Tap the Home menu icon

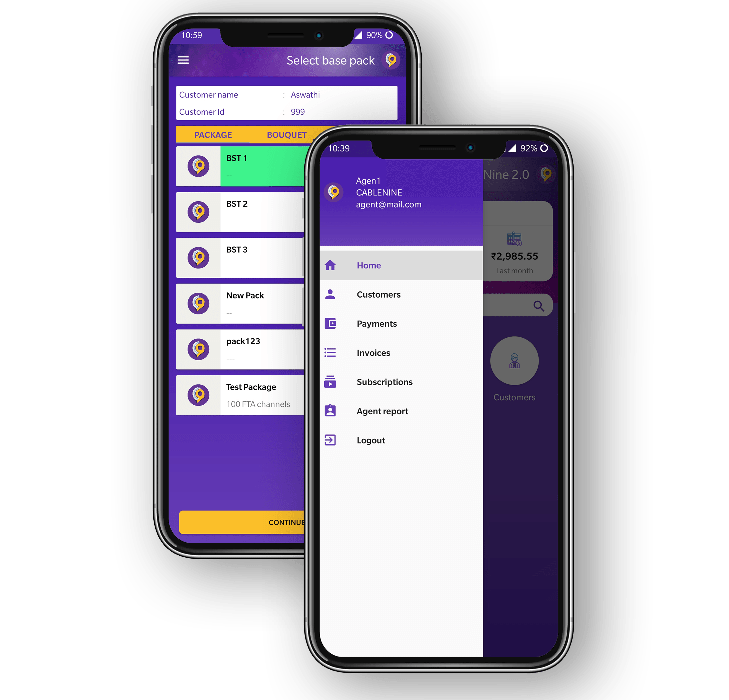(x=332, y=264)
